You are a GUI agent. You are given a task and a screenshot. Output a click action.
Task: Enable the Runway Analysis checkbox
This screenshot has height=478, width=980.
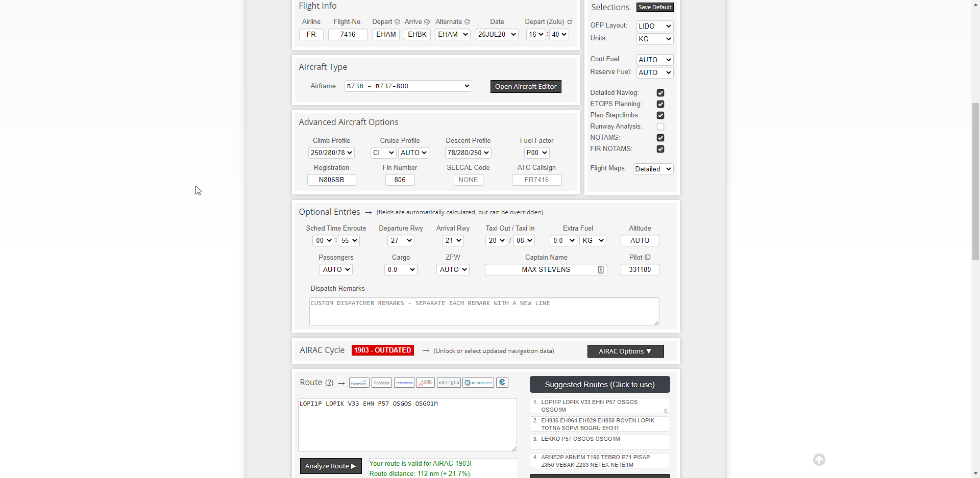(x=660, y=127)
